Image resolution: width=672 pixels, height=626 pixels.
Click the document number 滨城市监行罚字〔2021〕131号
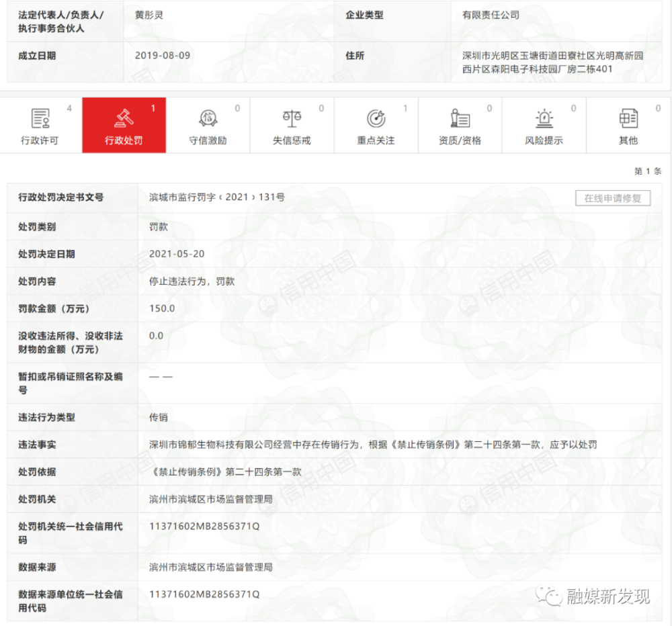pyautogui.click(x=217, y=197)
